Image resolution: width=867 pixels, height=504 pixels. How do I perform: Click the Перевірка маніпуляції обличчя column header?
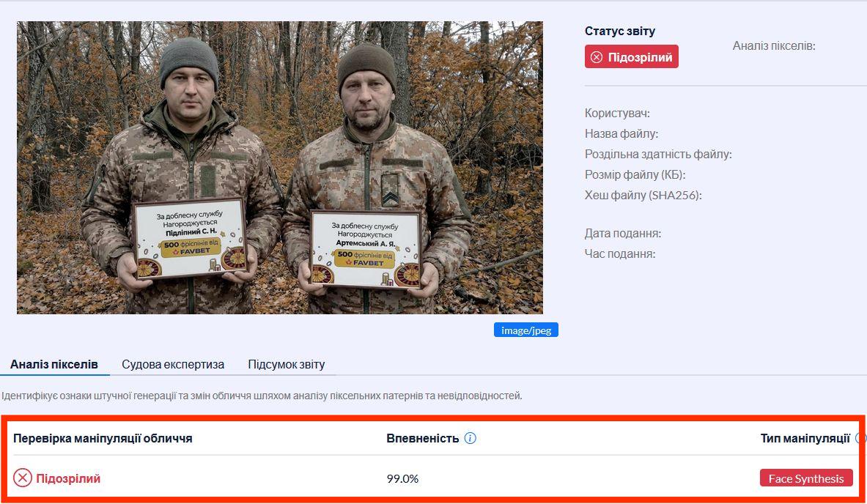point(103,438)
